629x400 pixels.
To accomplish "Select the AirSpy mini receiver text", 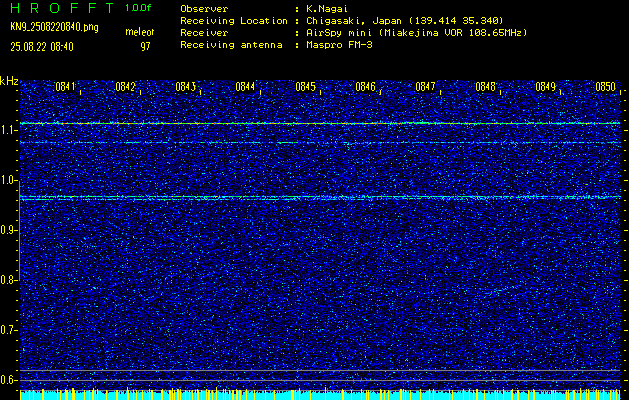I will (417, 33).
